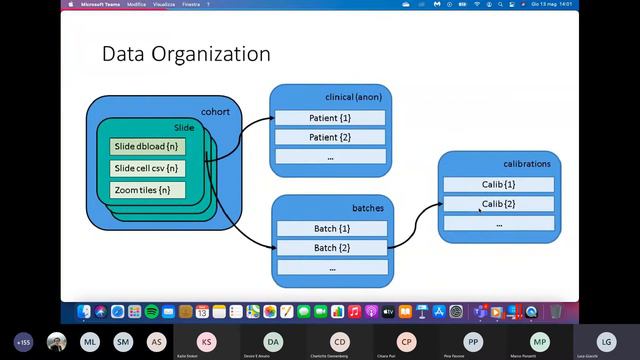
Task: Launch Siri from the dock
Action: coord(100,312)
